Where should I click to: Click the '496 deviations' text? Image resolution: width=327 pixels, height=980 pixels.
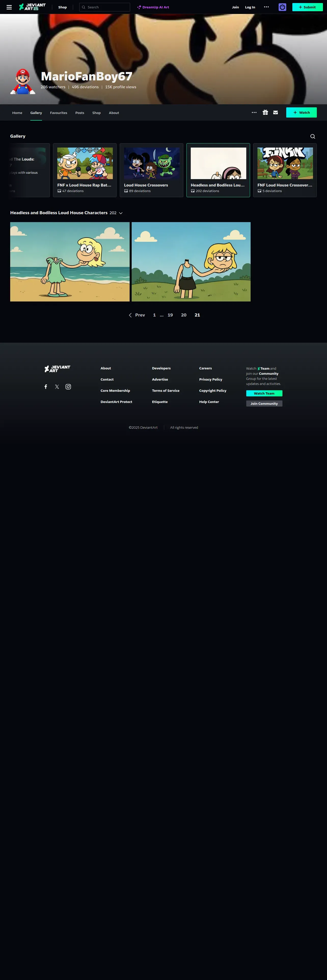coord(85,87)
